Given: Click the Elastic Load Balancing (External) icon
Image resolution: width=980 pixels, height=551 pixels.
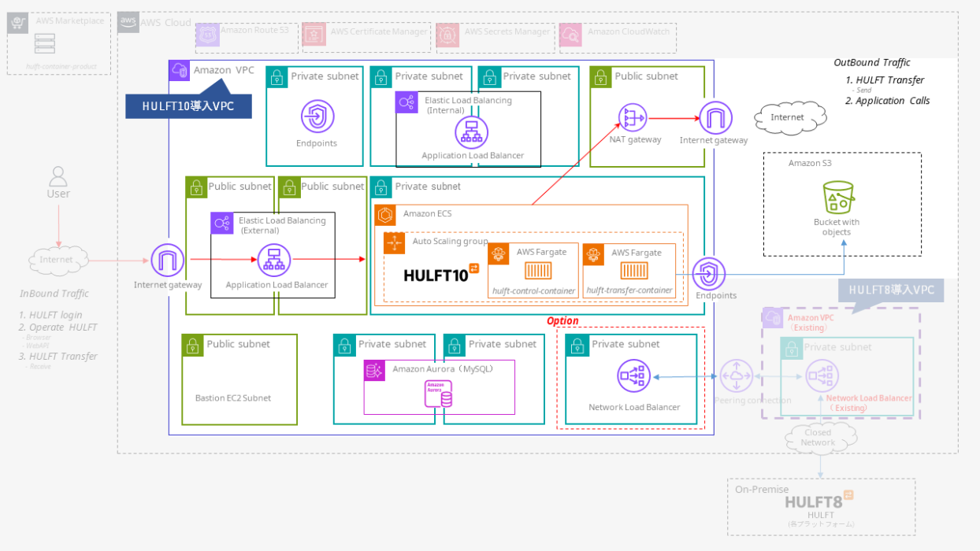Looking at the screenshot, I should click(222, 223).
